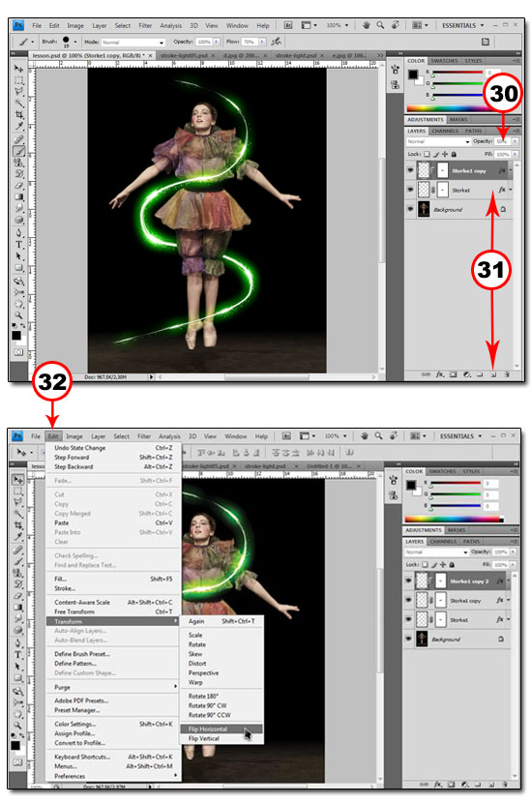Screen dimensions: 532x804
Task: Open brush Mode dropdown in top window options bar
Action: pos(133,42)
